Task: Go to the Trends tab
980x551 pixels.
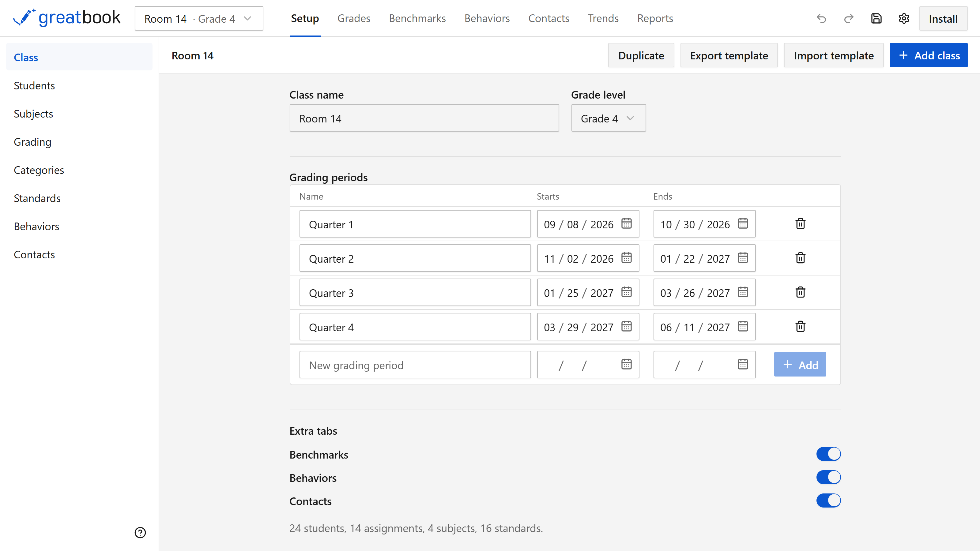Action: [603, 18]
